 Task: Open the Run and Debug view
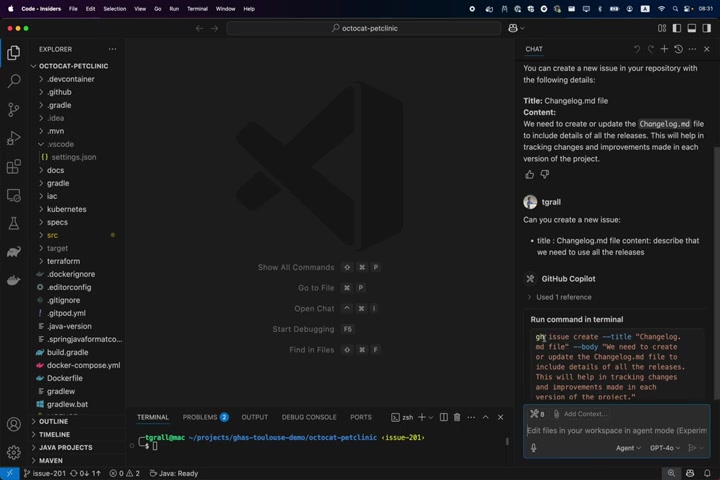(x=14, y=138)
